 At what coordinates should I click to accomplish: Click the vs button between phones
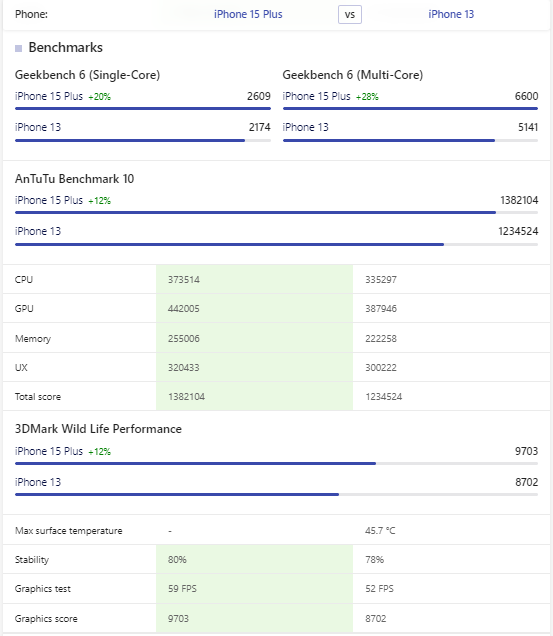[x=350, y=15]
